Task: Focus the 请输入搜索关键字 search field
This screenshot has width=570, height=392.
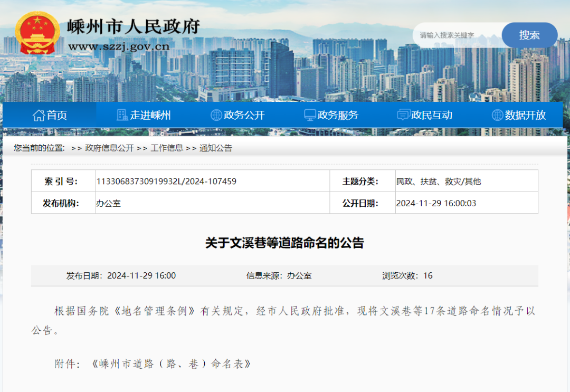Action: tap(457, 35)
